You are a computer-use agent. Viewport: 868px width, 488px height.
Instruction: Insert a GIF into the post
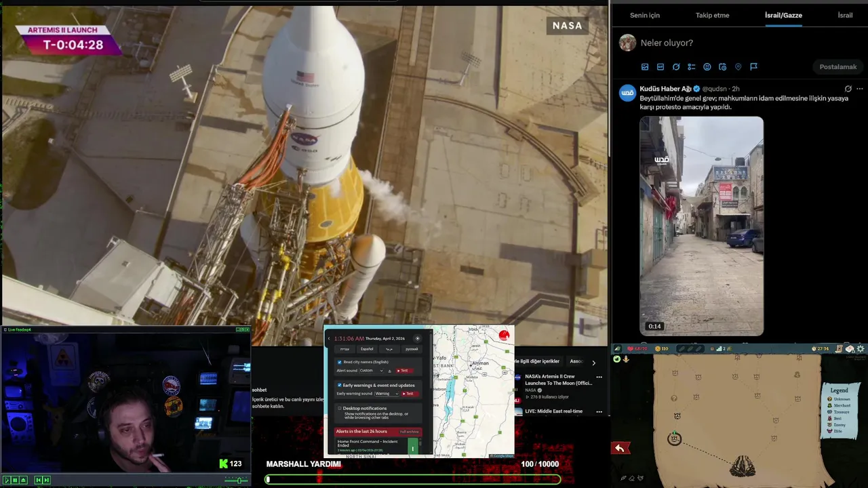[660, 67]
